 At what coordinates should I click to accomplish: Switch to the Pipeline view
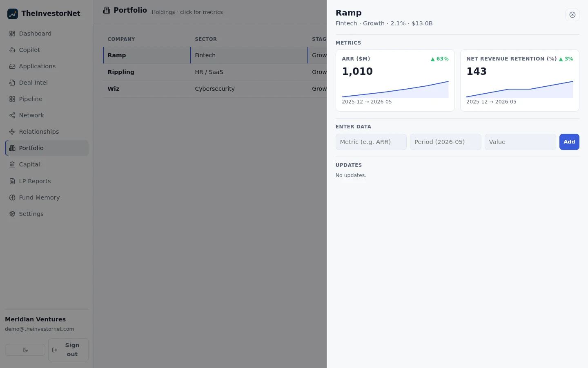[47, 99]
